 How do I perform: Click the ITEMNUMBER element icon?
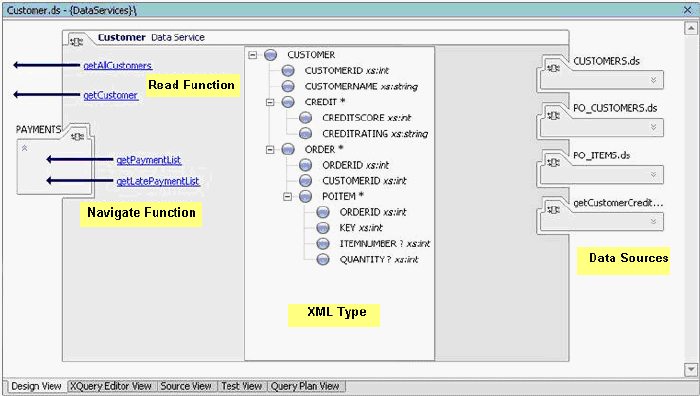pos(323,244)
